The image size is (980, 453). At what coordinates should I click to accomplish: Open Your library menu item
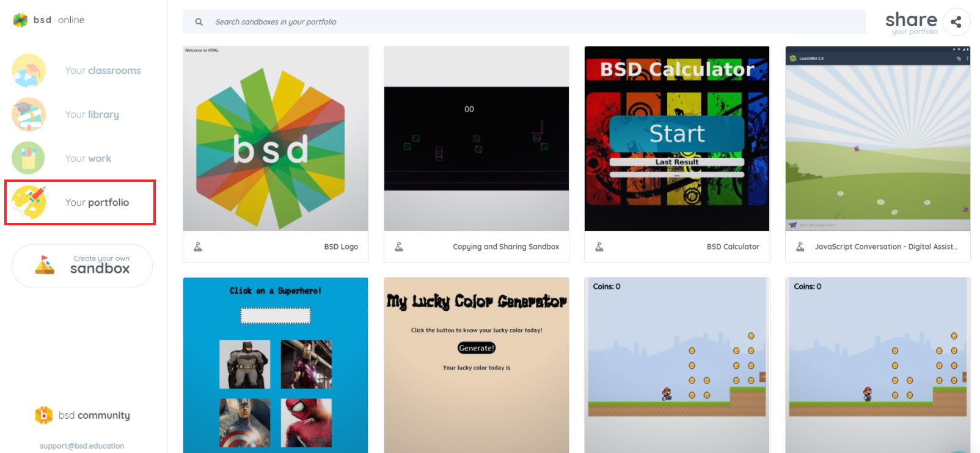[92, 115]
